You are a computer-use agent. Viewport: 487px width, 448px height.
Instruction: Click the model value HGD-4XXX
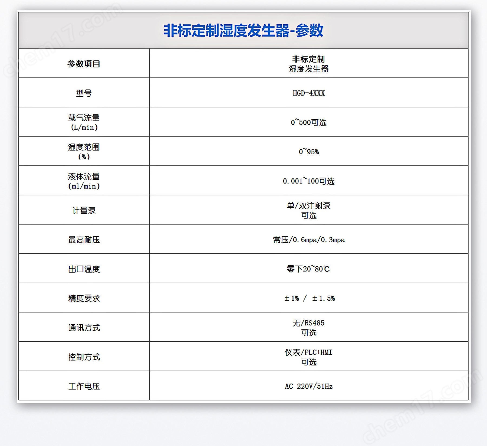pyautogui.click(x=309, y=93)
